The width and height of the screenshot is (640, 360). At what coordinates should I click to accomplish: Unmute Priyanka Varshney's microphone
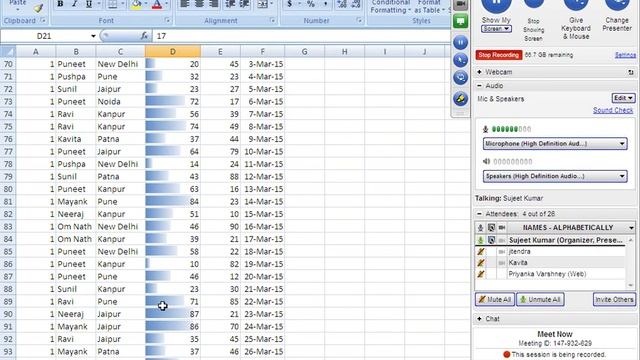481,274
